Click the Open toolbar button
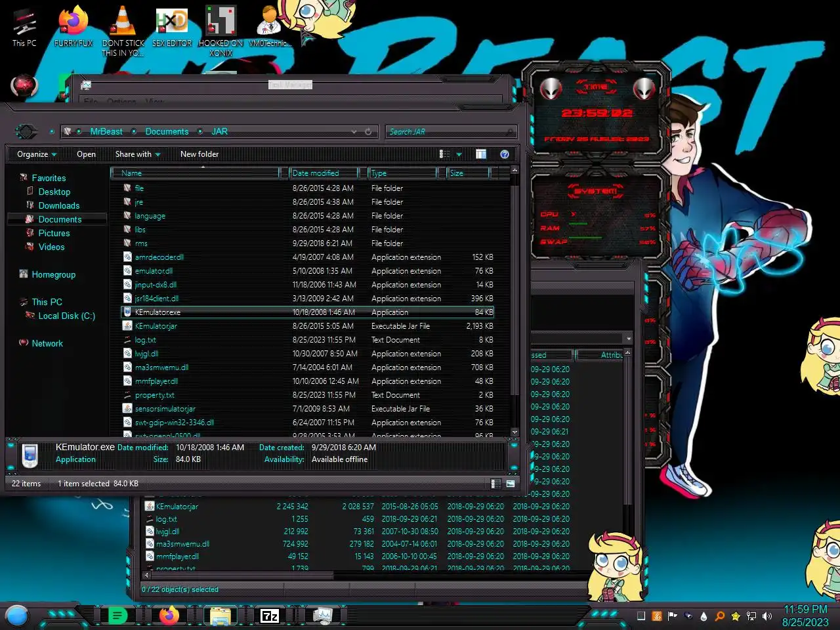 [x=86, y=154]
